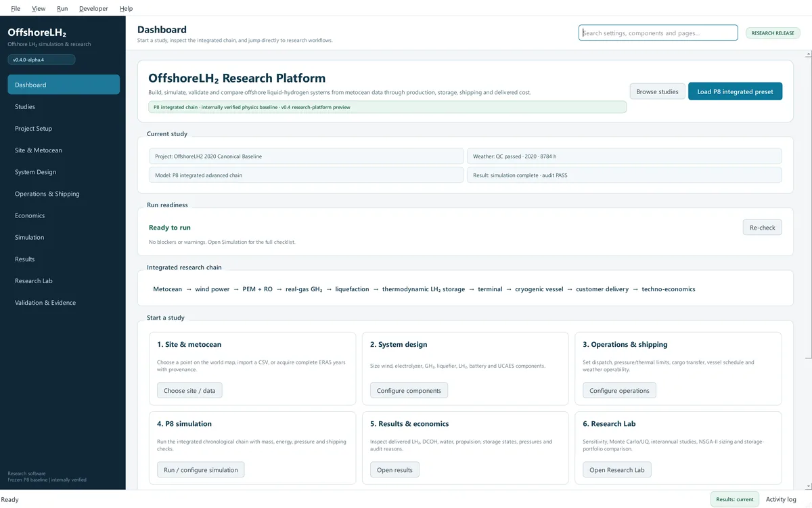
Task: Click '6. Research Lab' card heading
Action: (x=609, y=424)
